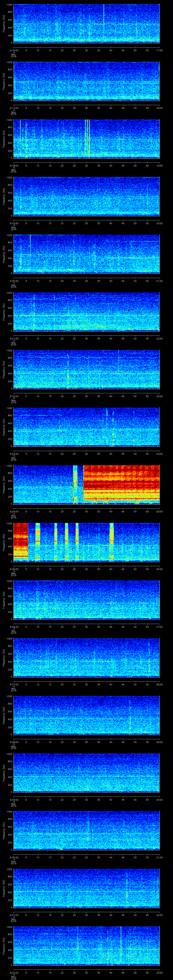Click the '33:00' end time label
This screenshot has width=173, height=980.
point(159,972)
